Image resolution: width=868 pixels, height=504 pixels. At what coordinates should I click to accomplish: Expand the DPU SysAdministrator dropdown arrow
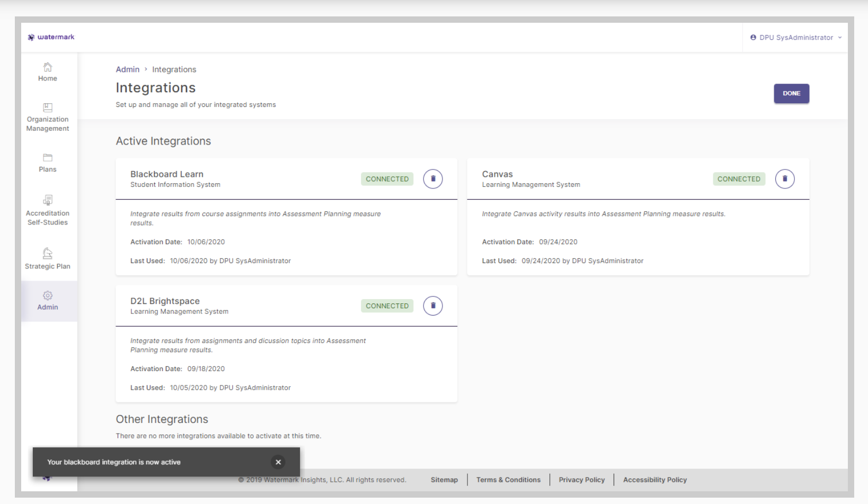pyautogui.click(x=840, y=38)
